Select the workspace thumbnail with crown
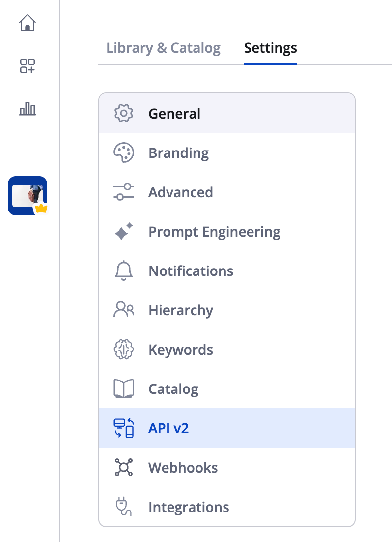 pos(28,196)
